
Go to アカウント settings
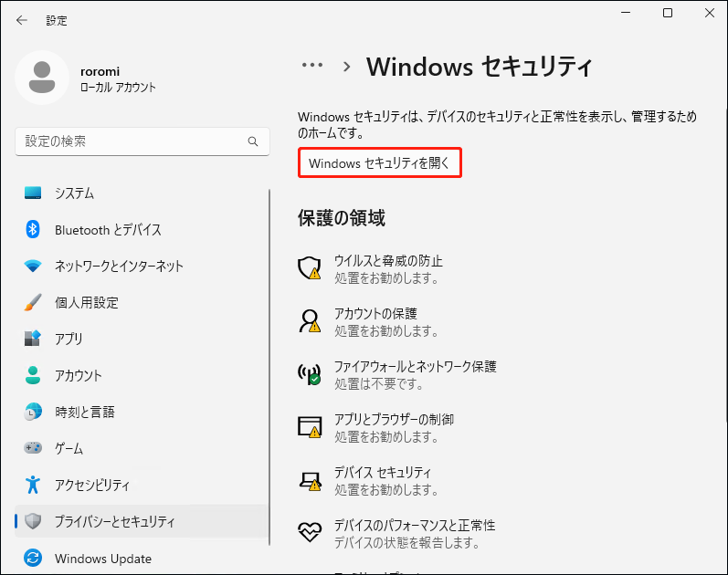point(142,375)
